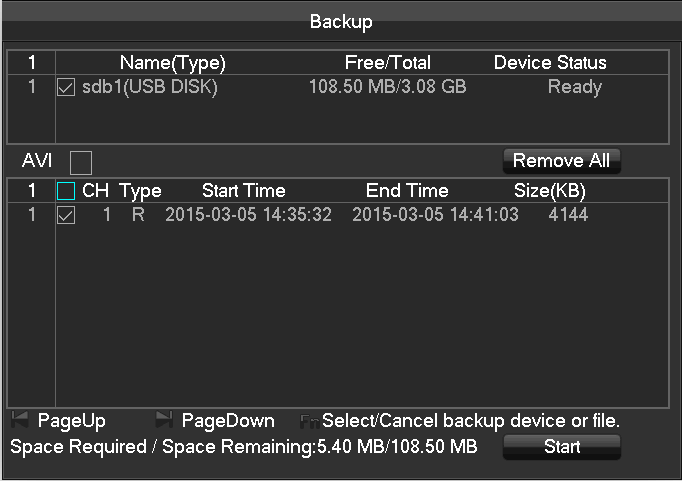Uncheck the recording file row checkbox

66,215
